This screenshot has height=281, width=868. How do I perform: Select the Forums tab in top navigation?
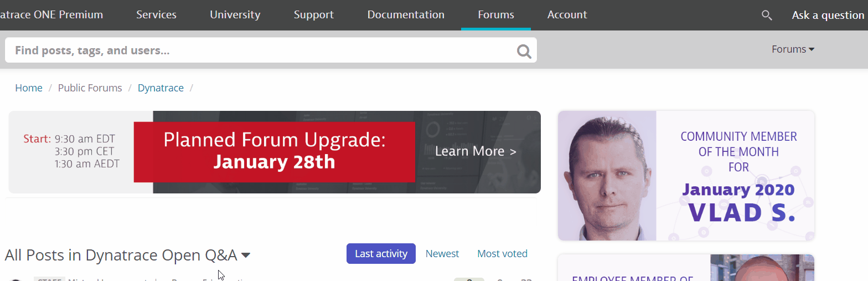(x=496, y=15)
